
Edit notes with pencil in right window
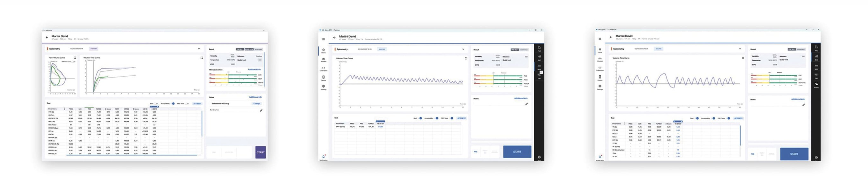pos(803,105)
